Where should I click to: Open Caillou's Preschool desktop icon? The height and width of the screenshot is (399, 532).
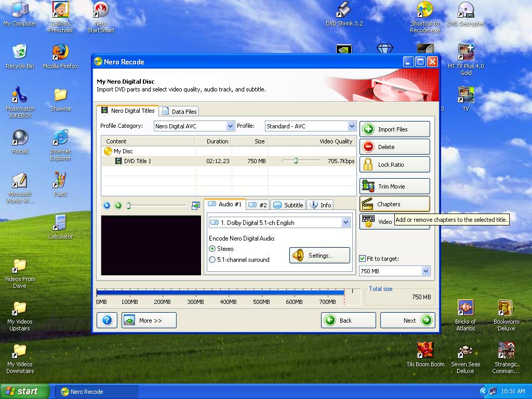(x=60, y=17)
